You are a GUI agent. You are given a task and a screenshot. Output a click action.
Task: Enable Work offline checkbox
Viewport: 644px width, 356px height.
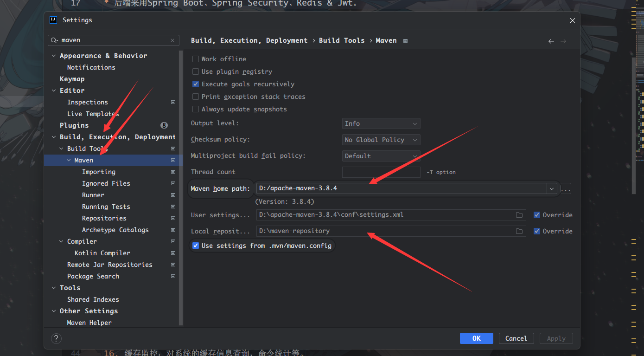(196, 59)
